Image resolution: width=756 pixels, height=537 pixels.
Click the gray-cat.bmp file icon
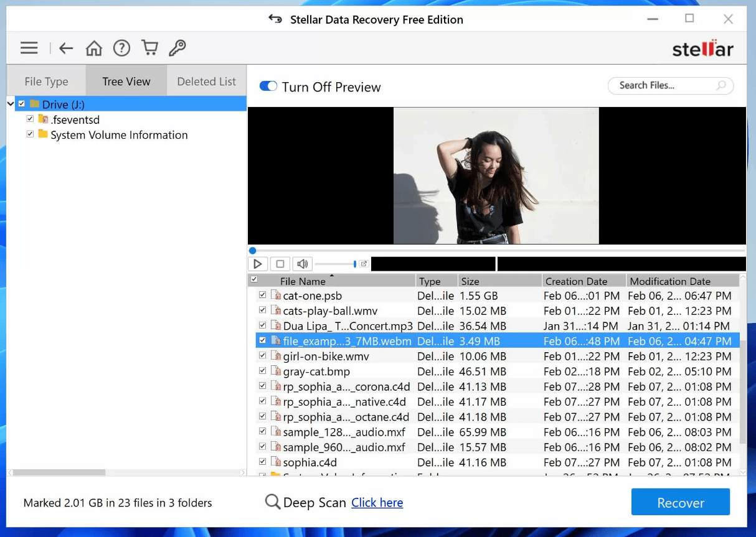pyautogui.click(x=276, y=371)
